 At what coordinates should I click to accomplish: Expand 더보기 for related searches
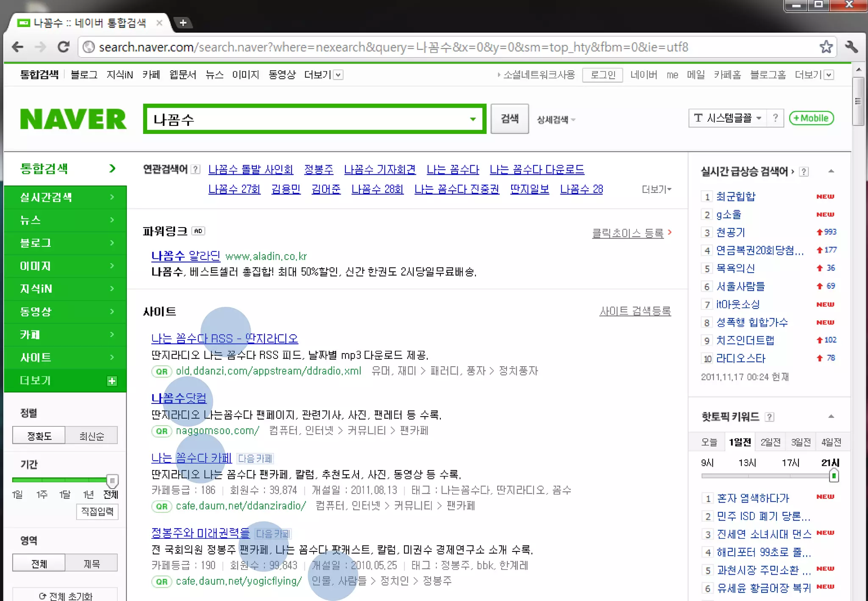coord(656,189)
